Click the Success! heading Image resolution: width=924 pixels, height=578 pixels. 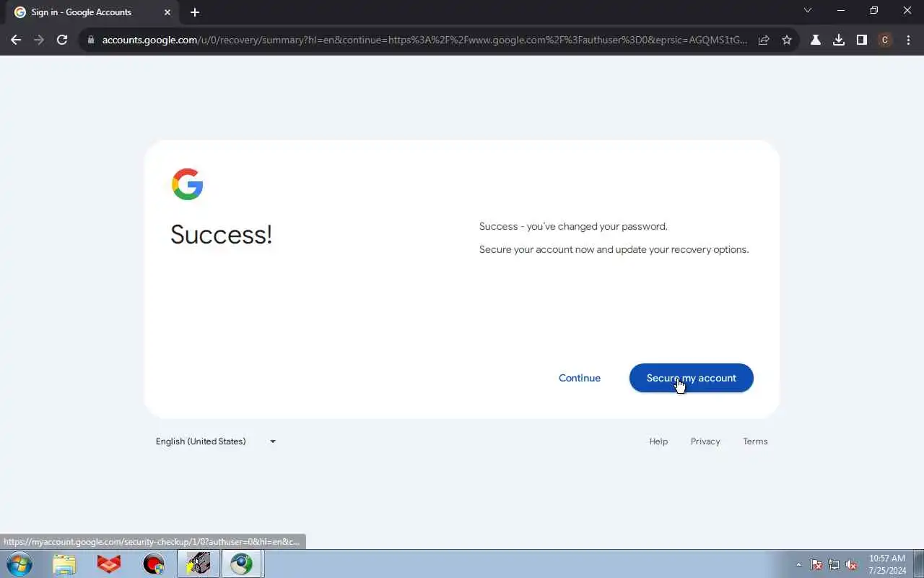tap(221, 234)
